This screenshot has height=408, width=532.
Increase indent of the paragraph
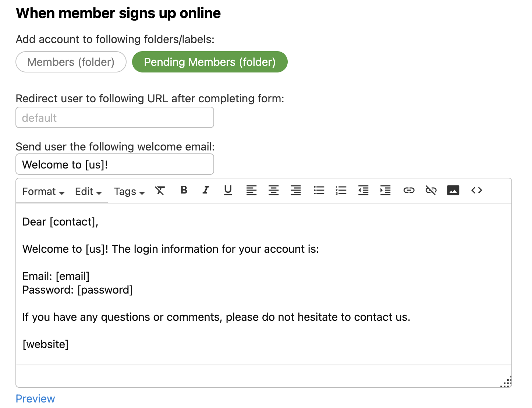(385, 191)
